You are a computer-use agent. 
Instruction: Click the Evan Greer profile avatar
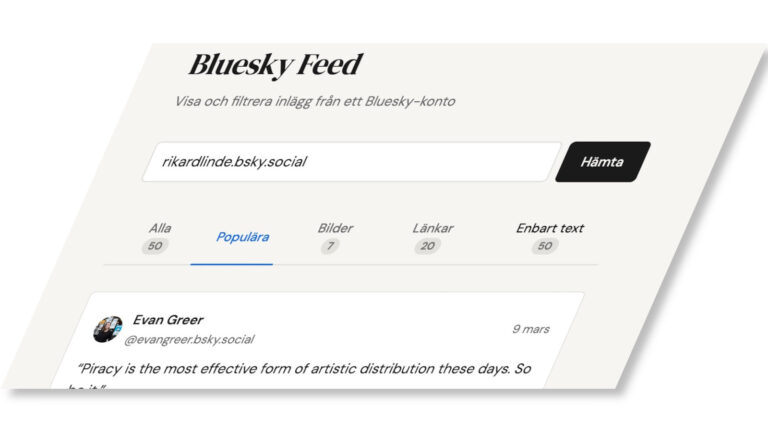pyautogui.click(x=107, y=329)
